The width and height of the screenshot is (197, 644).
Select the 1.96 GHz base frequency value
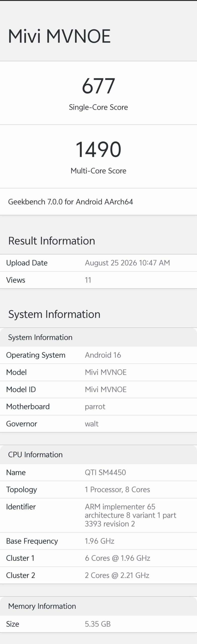pos(100,541)
